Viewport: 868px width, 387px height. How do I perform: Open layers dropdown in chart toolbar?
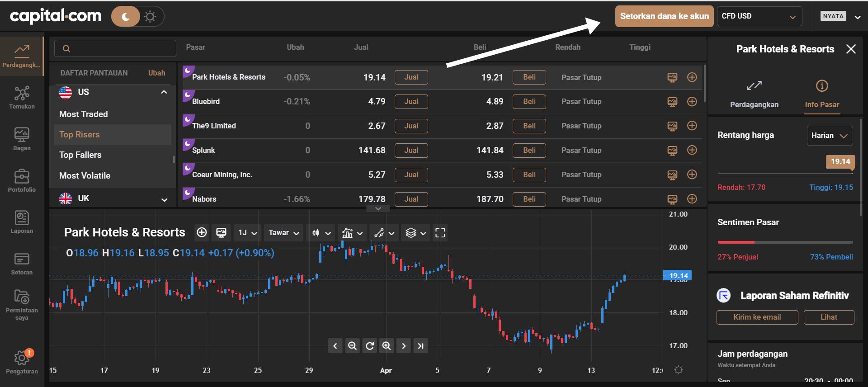[x=416, y=233]
